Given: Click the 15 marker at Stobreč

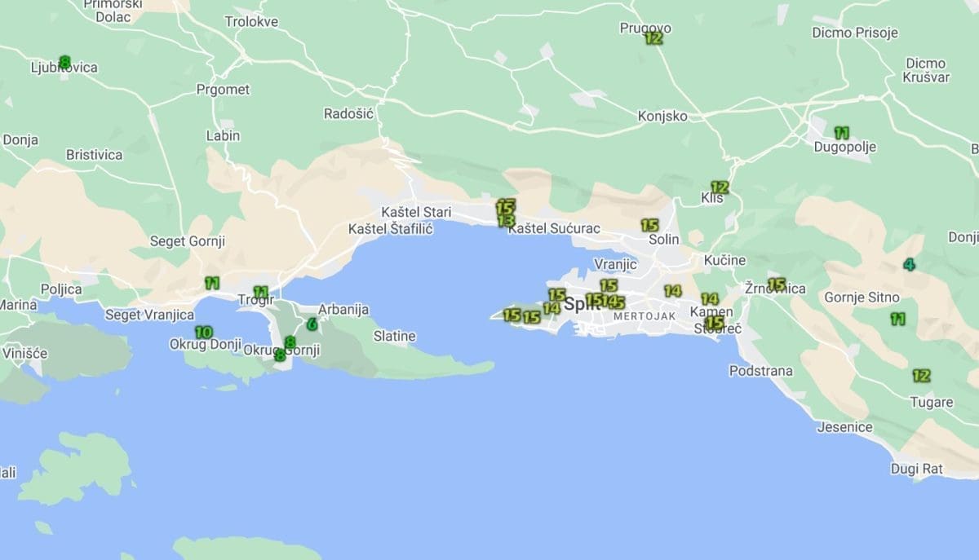Looking at the screenshot, I should tap(714, 322).
